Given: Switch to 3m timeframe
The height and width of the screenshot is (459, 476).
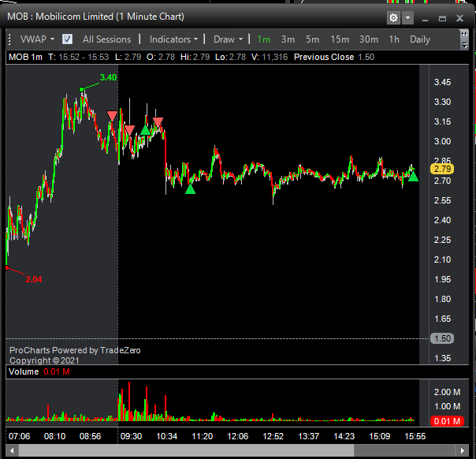Looking at the screenshot, I should (288, 39).
